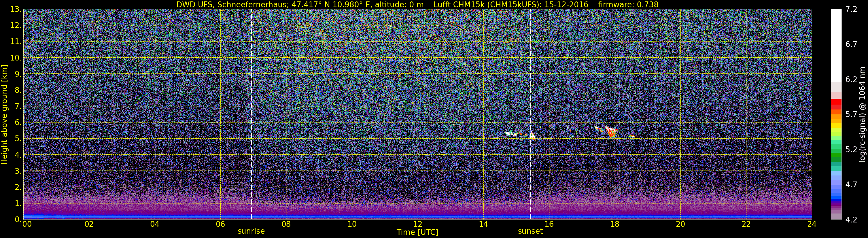Click the 13 km height tick label
The width and height of the screenshot is (868, 238).
pyautogui.click(x=16, y=10)
